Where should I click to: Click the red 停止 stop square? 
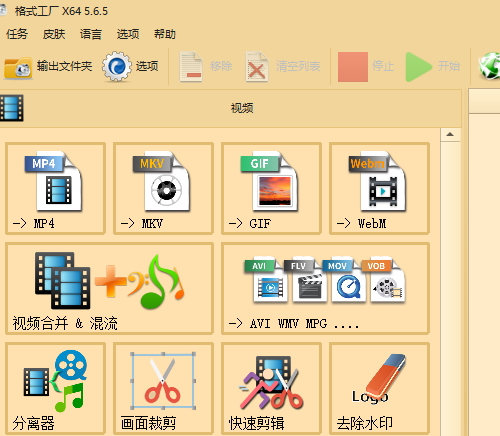tap(353, 67)
